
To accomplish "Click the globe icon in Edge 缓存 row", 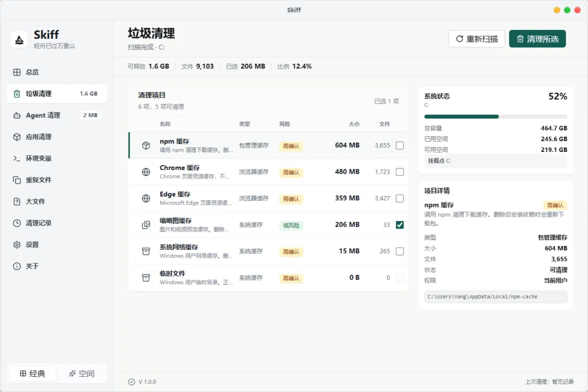I will (x=146, y=198).
